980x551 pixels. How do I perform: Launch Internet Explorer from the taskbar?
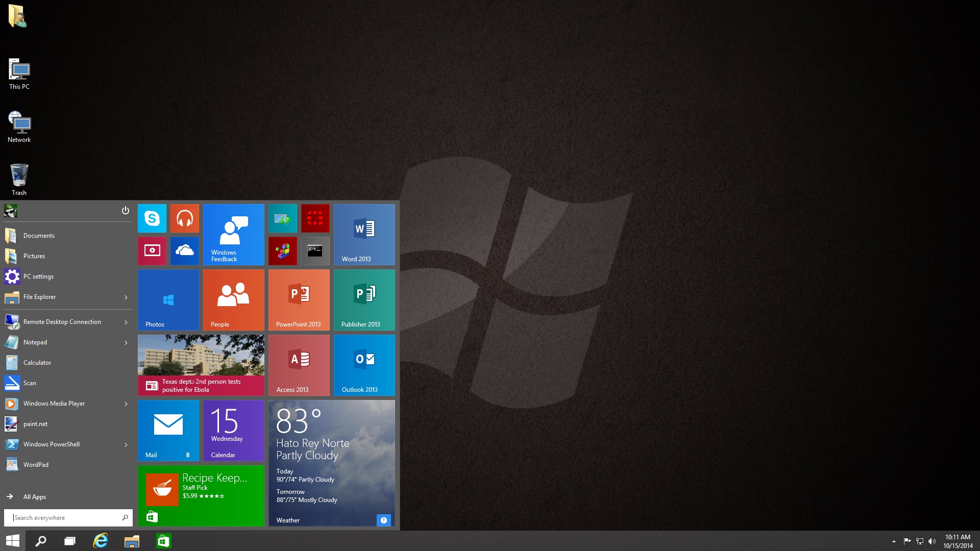point(100,541)
